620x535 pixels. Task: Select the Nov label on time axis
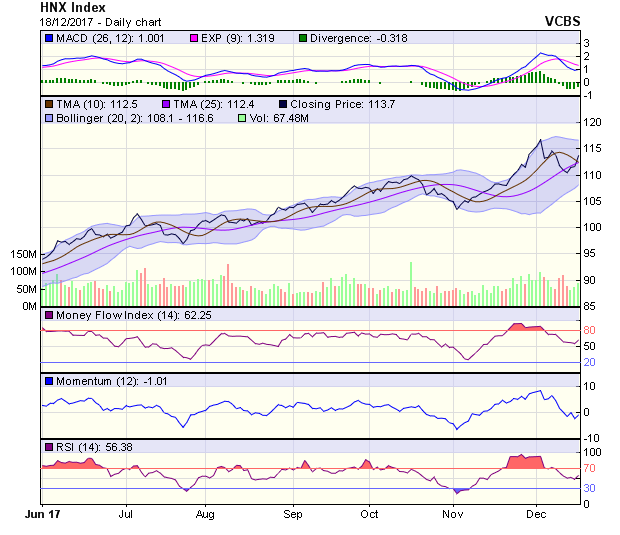coord(453,514)
